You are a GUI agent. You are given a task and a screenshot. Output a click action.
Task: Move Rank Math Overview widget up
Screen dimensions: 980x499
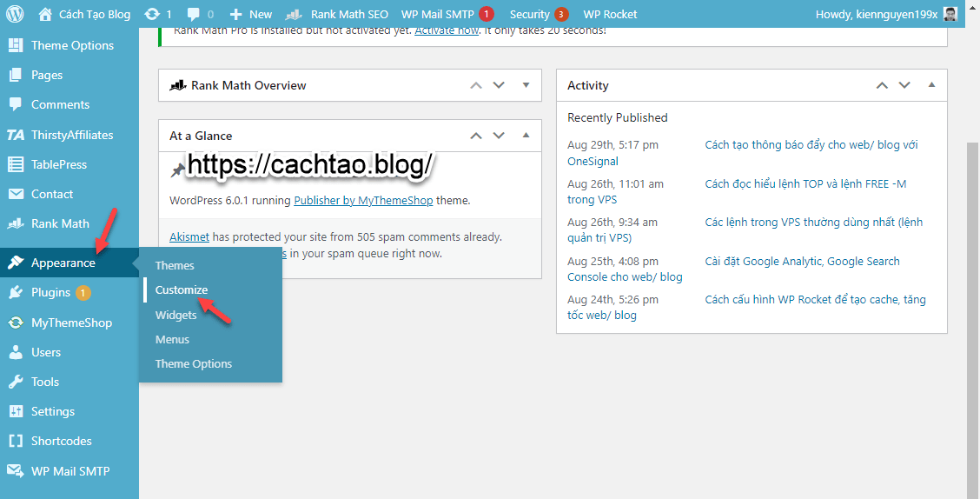click(x=476, y=85)
